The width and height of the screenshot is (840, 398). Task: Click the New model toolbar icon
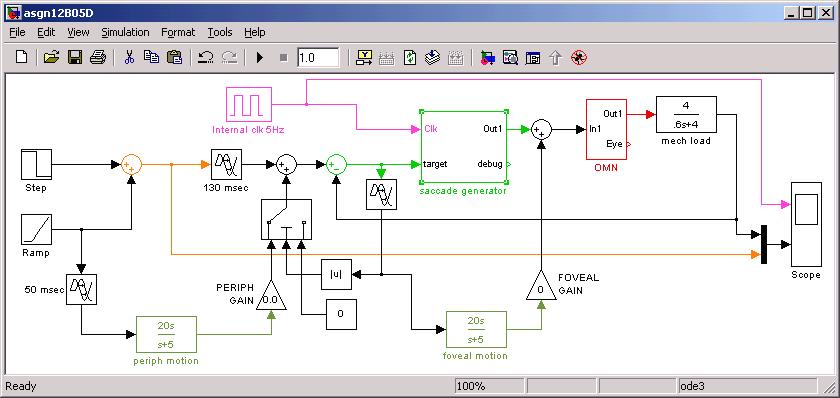pyautogui.click(x=21, y=57)
